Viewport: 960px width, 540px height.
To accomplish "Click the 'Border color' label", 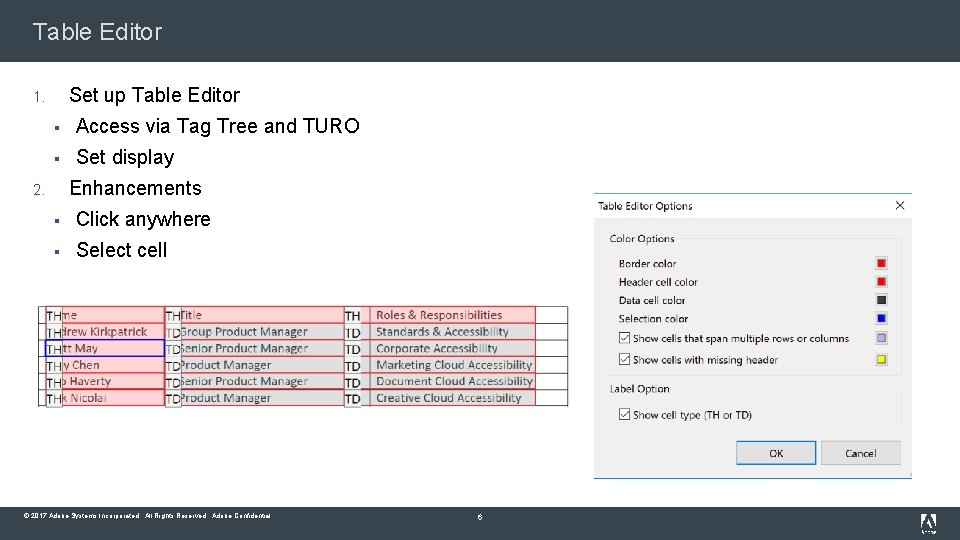I will click(647, 263).
